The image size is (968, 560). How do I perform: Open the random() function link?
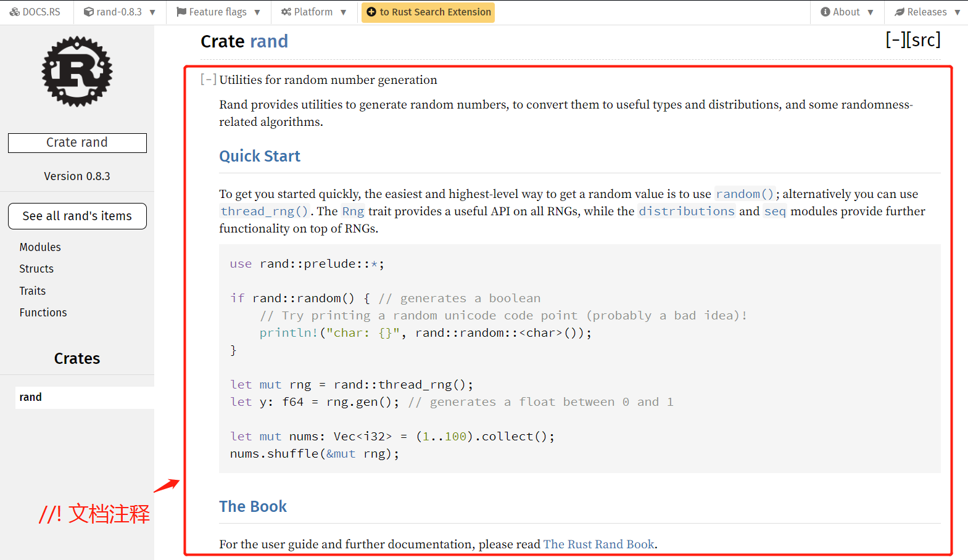(x=745, y=194)
